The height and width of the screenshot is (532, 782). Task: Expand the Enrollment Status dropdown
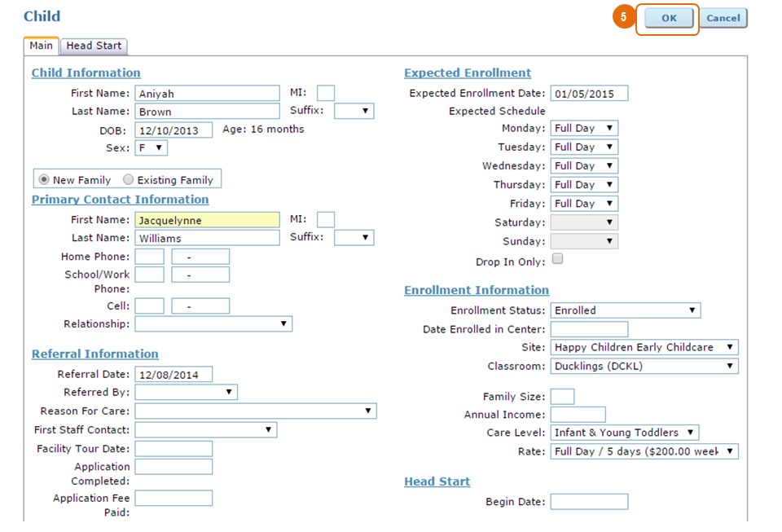tap(625, 310)
